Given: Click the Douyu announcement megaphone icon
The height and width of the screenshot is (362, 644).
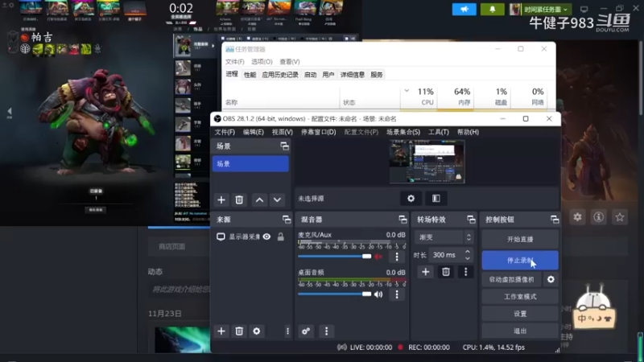Looking at the screenshot, I should click(464, 9).
